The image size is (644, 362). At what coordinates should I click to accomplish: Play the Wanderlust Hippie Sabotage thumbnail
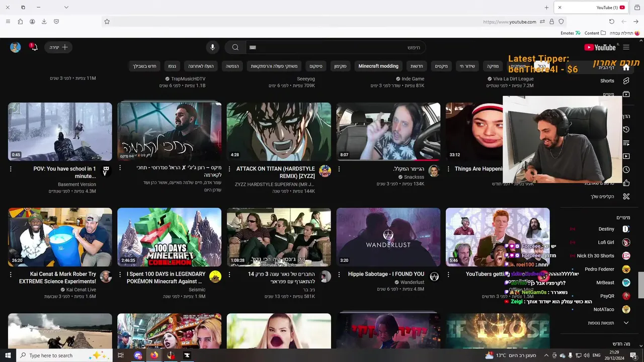(x=388, y=237)
